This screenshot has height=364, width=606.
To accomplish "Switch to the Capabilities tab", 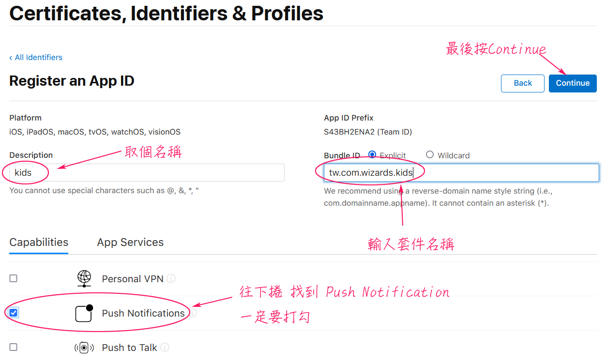I will tap(39, 243).
